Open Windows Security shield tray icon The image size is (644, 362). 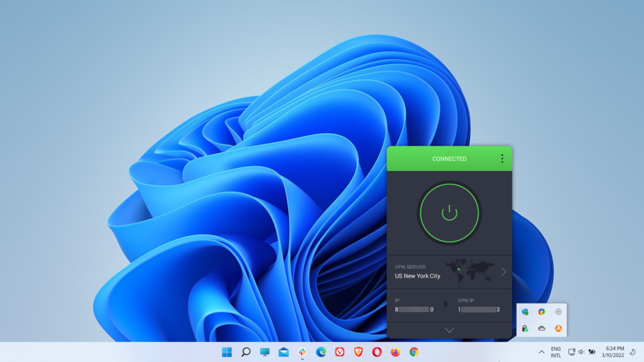click(525, 312)
